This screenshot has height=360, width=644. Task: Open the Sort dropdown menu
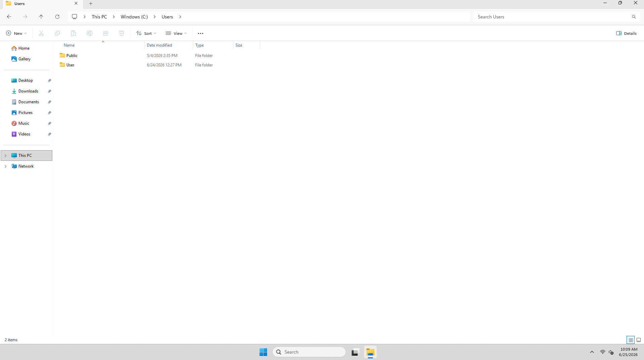coord(146,33)
